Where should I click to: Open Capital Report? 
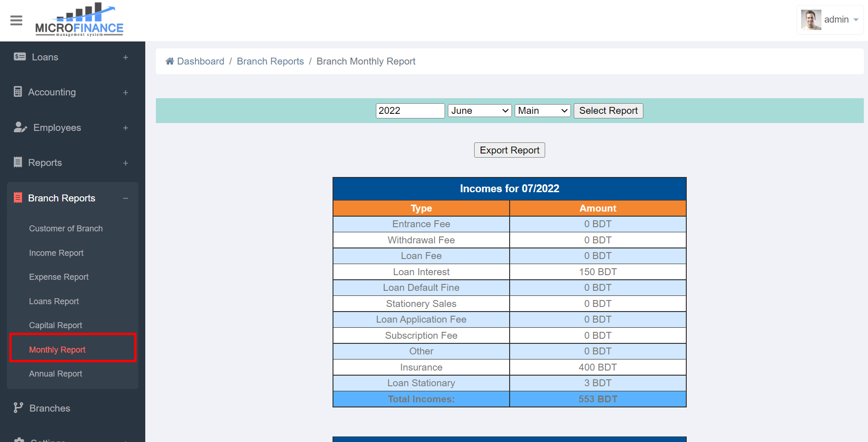click(x=55, y=325)
